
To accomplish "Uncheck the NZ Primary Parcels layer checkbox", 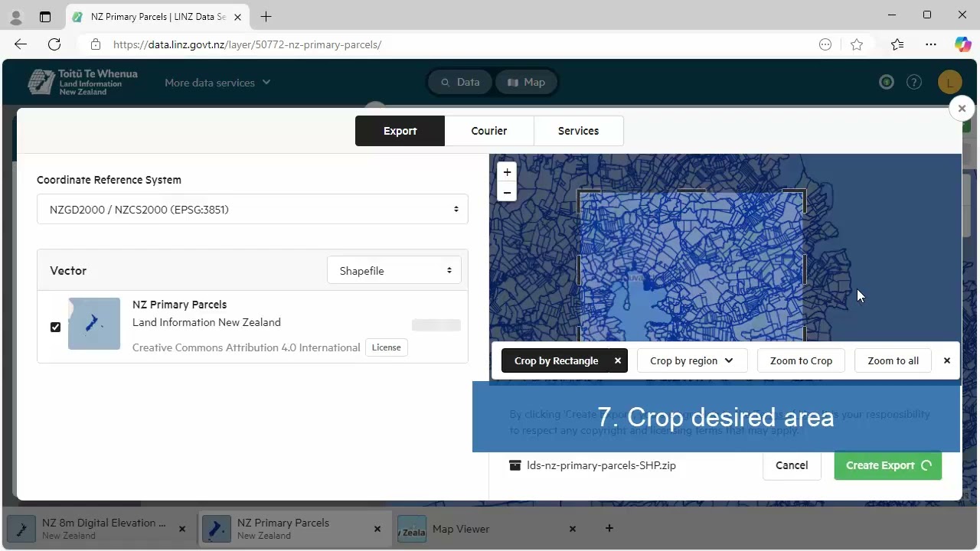I will [x=55, y=327].
